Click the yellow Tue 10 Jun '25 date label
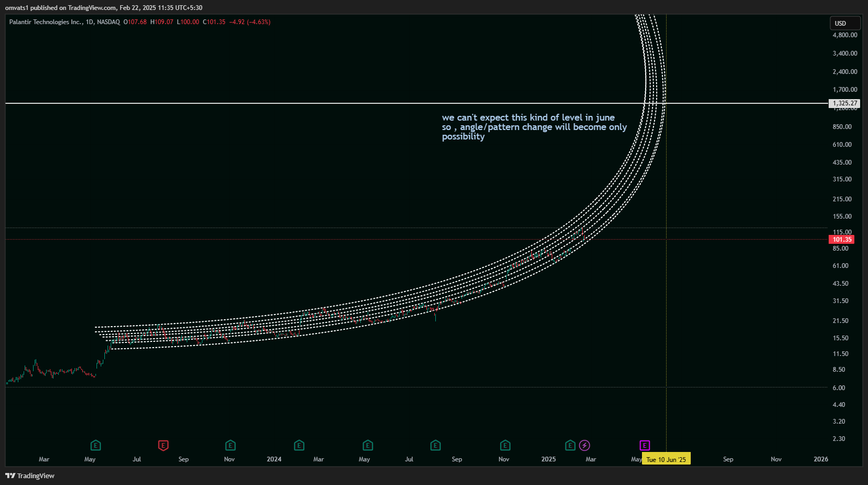 (666, 459)
